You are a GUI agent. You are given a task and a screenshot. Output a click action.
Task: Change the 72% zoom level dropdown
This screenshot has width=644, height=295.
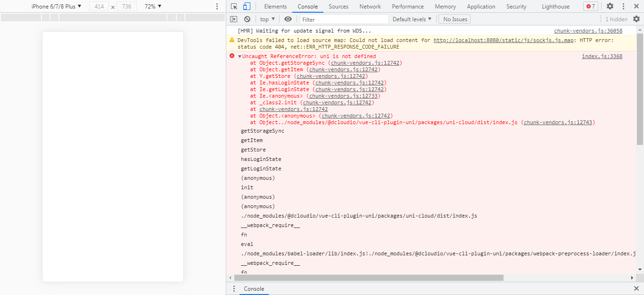[x=153, y=7]
